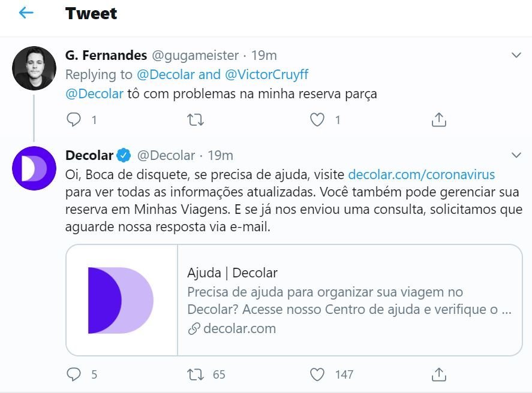Click the decolar.com/coronavirus link
Image resolution: width=532 pixels, height=393 pixels.
tap(422, 175)
